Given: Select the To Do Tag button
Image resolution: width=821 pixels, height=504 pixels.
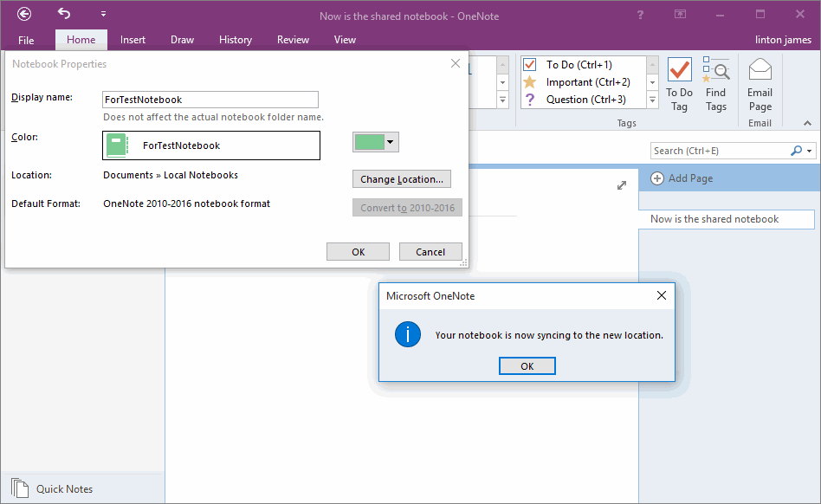Looking at the screenshot, I should tap(679, 82).
